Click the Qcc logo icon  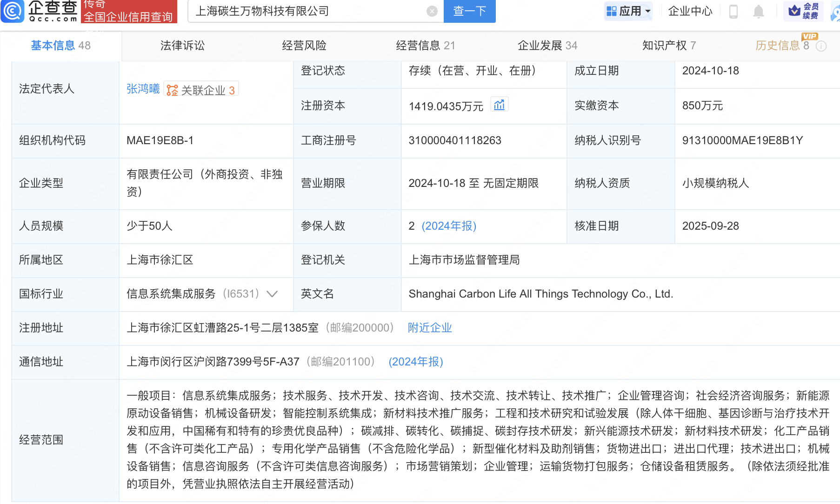tap(12, 11)
